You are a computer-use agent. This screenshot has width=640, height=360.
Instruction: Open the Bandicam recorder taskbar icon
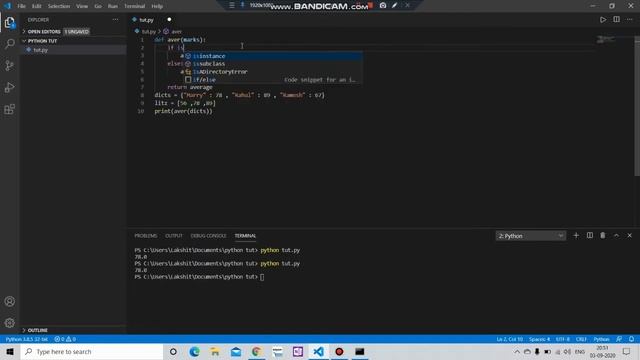339,351
